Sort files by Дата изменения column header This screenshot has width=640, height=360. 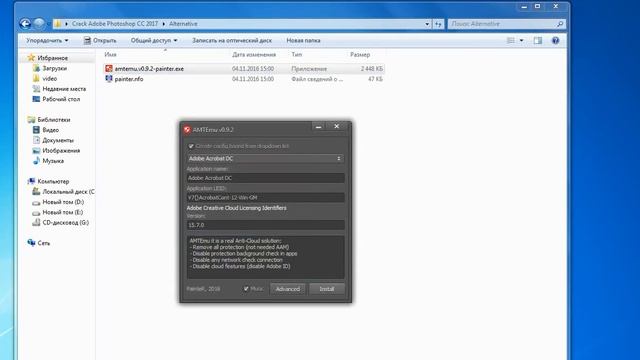click(x=254, y=54)
